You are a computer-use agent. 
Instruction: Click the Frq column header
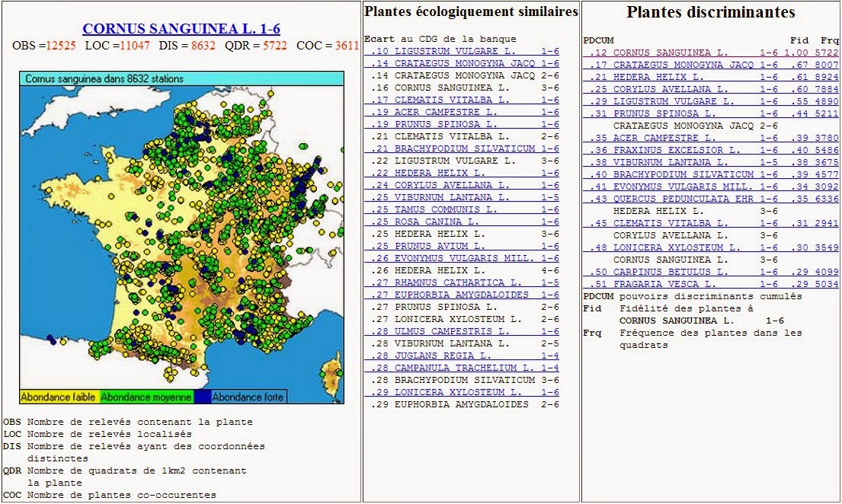pyautogui.click(x=829, y=40)
